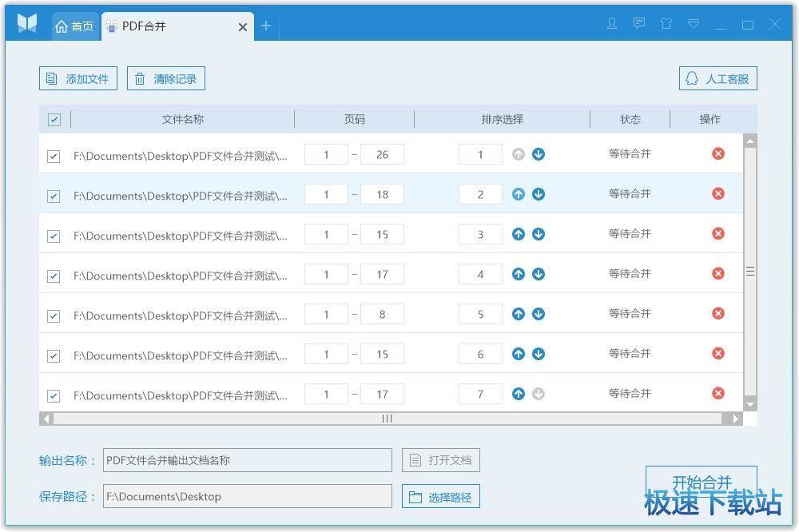Delete the fifth file row

pos(718,314)
